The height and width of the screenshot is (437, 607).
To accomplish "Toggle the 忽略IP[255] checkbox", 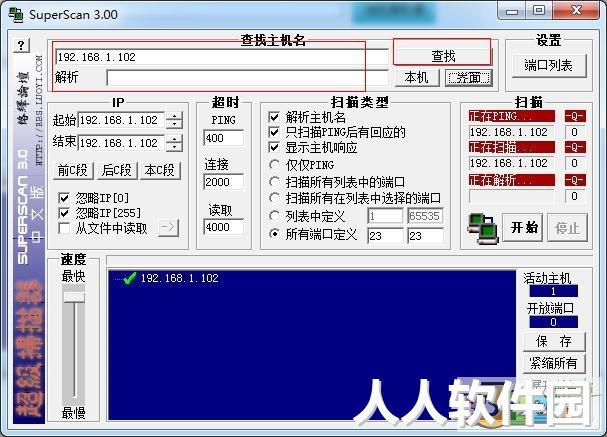I will click(64, 213).
